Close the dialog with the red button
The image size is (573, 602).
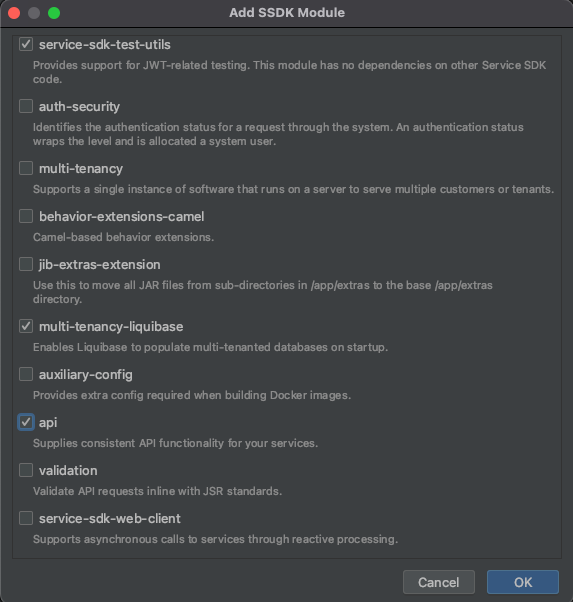click(14, 13)
